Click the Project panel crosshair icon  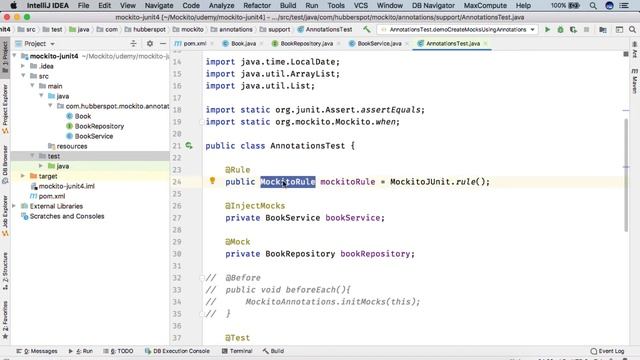[x=133, y=43]
